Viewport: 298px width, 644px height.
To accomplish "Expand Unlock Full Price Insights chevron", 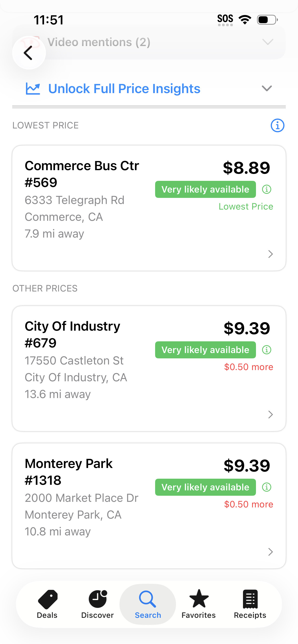I will 267,89.
